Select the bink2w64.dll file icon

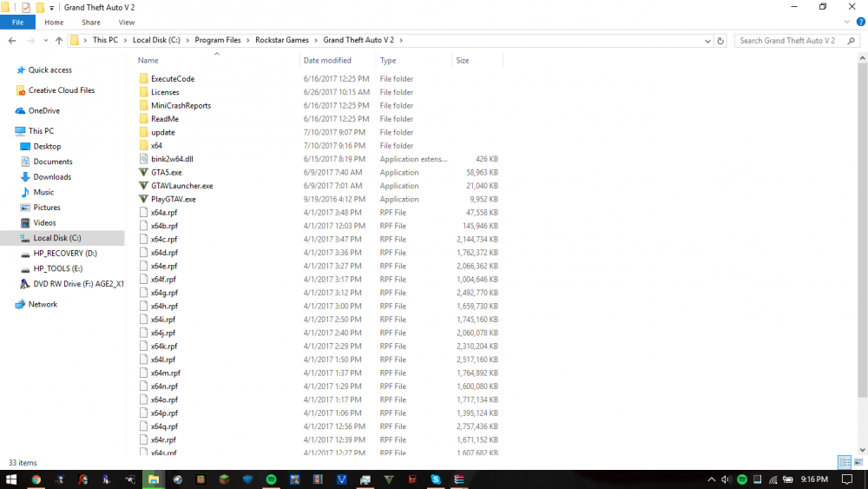coord(143,159)
